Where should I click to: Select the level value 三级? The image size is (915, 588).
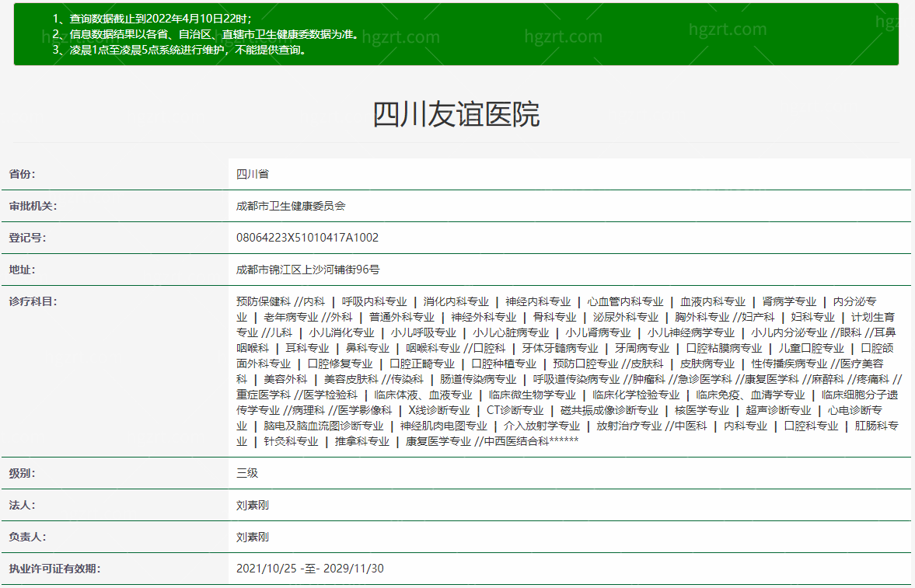pos(247,473)
